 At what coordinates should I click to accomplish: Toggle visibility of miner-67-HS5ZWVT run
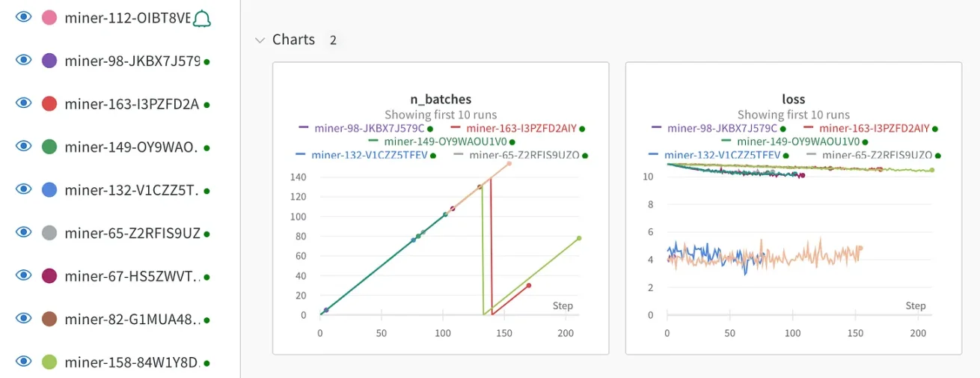coord(24,275)
